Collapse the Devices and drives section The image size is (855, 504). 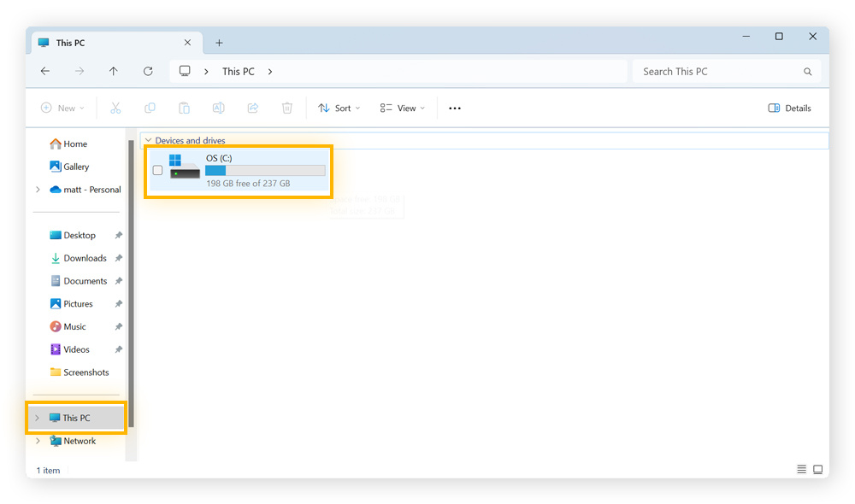[149, 140]
